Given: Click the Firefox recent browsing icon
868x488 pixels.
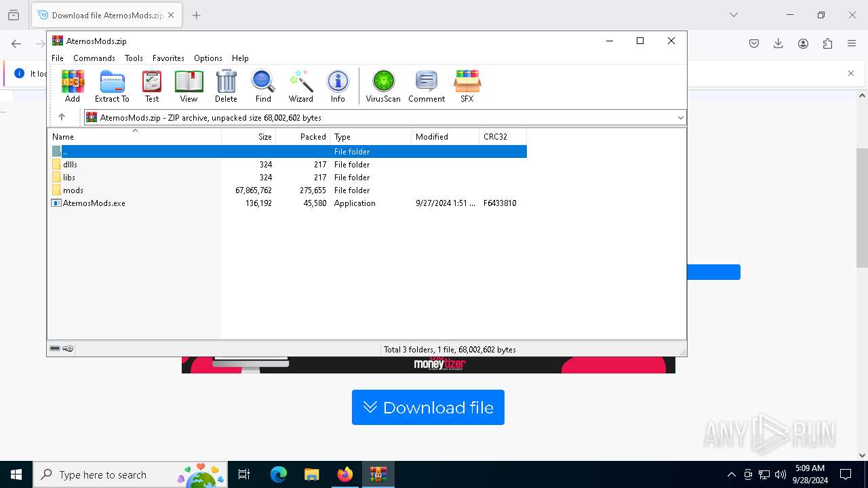Looking at the screenshot, I should click(14, 15).
